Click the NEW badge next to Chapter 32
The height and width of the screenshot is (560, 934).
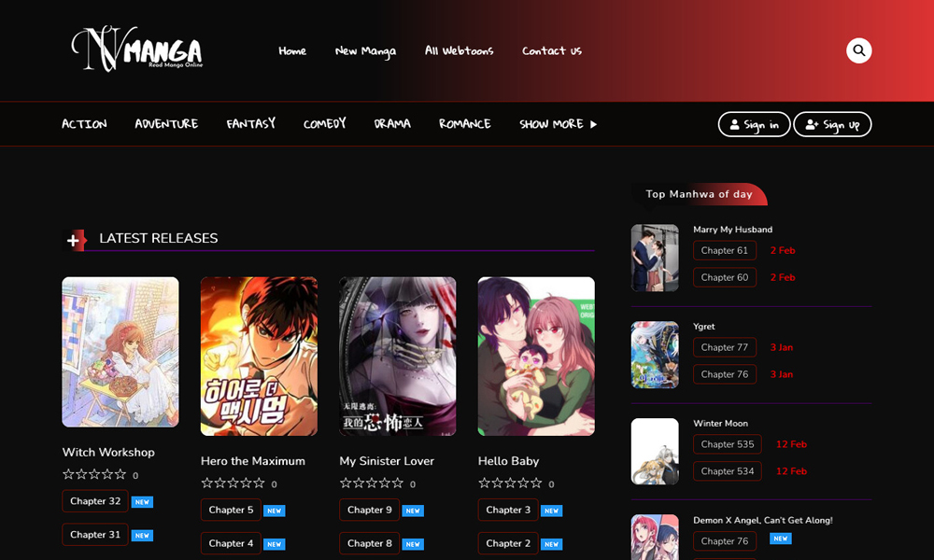[142, 502]
